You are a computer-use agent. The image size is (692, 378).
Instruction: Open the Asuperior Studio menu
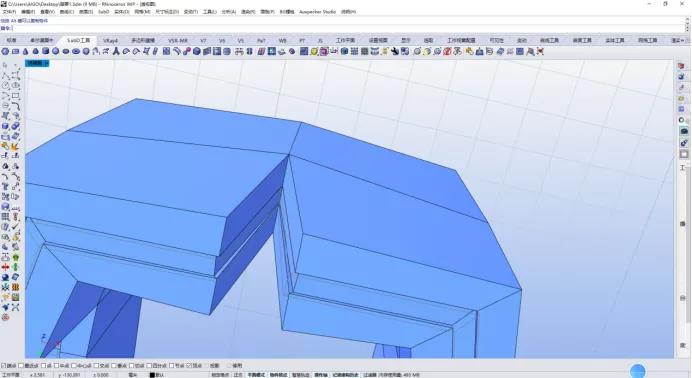coord(317,12)
